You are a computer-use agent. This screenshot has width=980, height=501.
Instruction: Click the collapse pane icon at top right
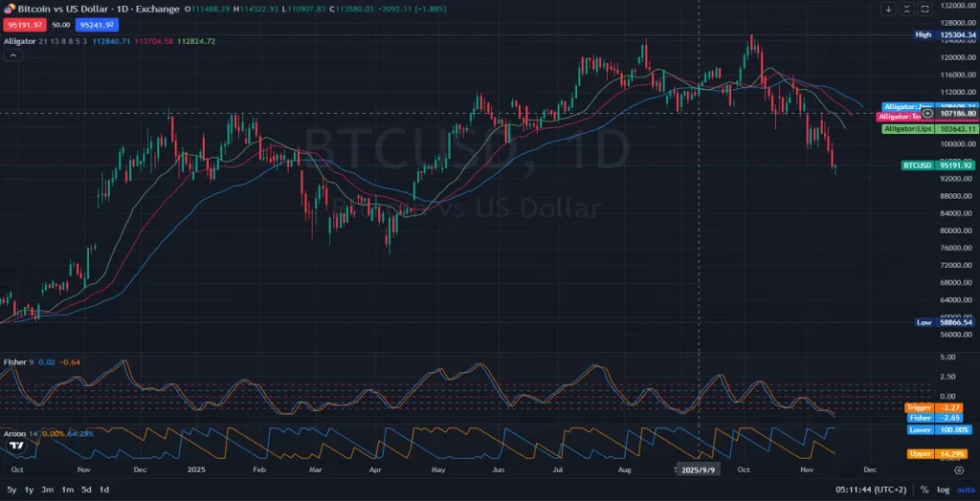pyautogui.click(x=907, y=9)
